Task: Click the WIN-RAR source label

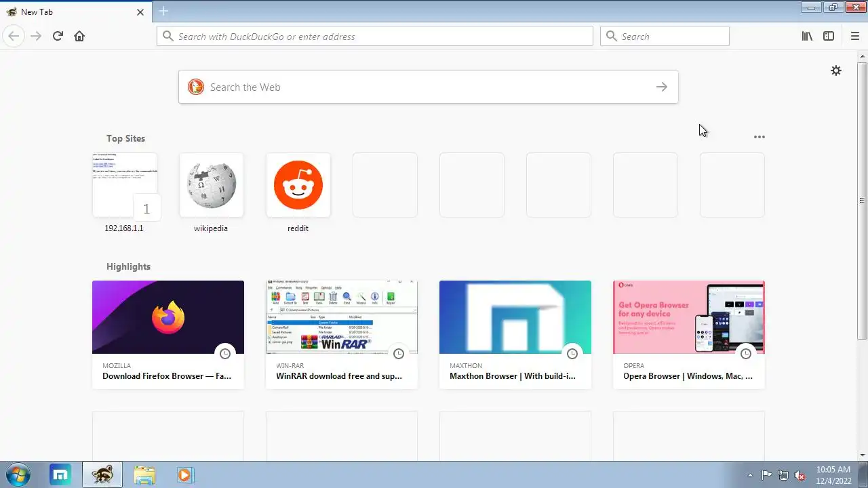Action: tap(290, 365)
